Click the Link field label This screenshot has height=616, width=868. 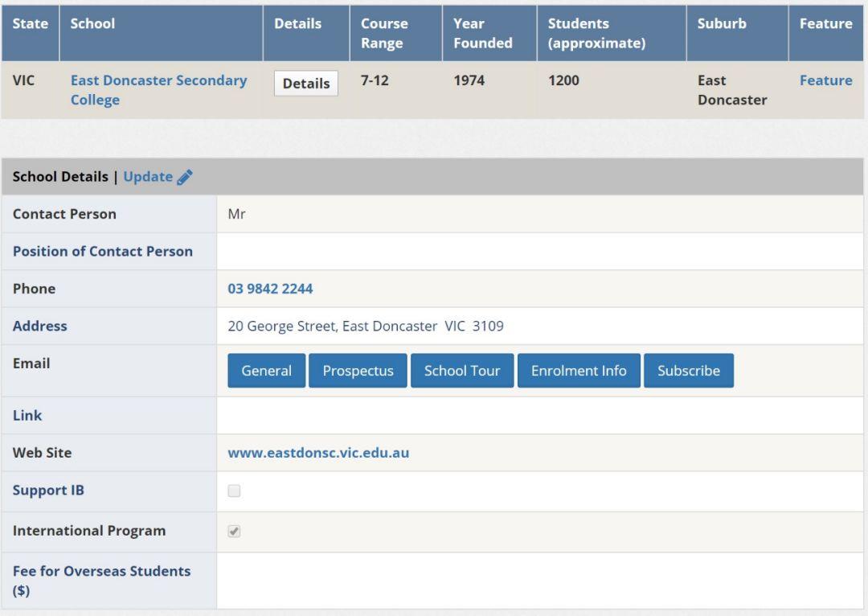27,416
